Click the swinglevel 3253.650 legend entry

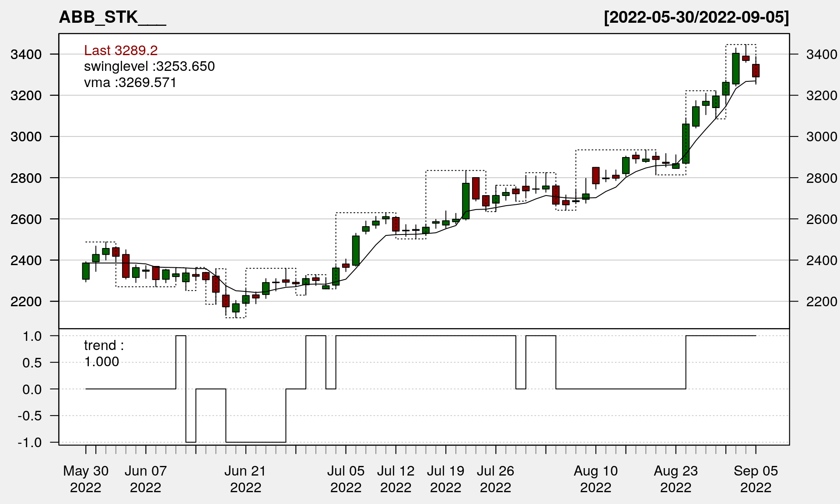[x=149, y=66]
